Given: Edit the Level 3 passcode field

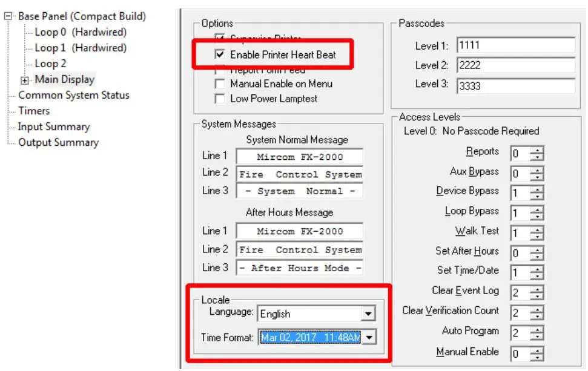Looking at the screenshot, I should tap(516, 86).
